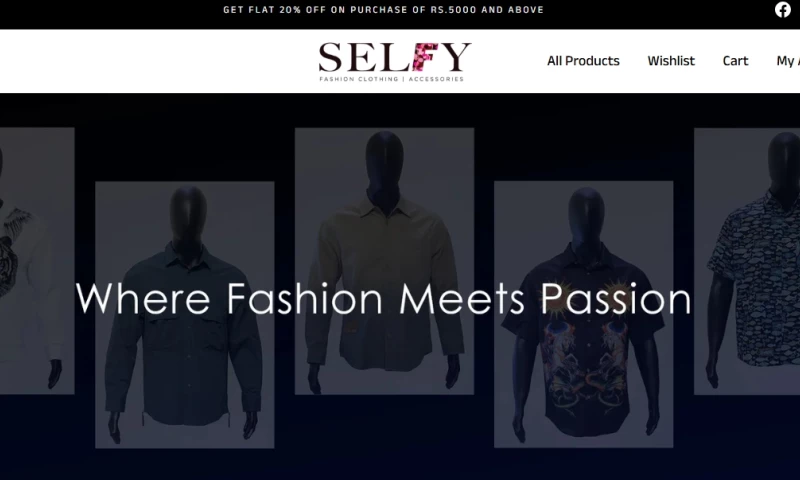
Task: Choose the black graphic-print short-sleeve shirt
Action: (584, 314)
